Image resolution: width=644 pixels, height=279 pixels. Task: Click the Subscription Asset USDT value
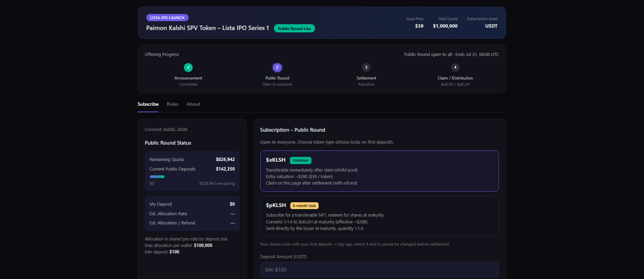pyautogui.click(x=491, y=26)
